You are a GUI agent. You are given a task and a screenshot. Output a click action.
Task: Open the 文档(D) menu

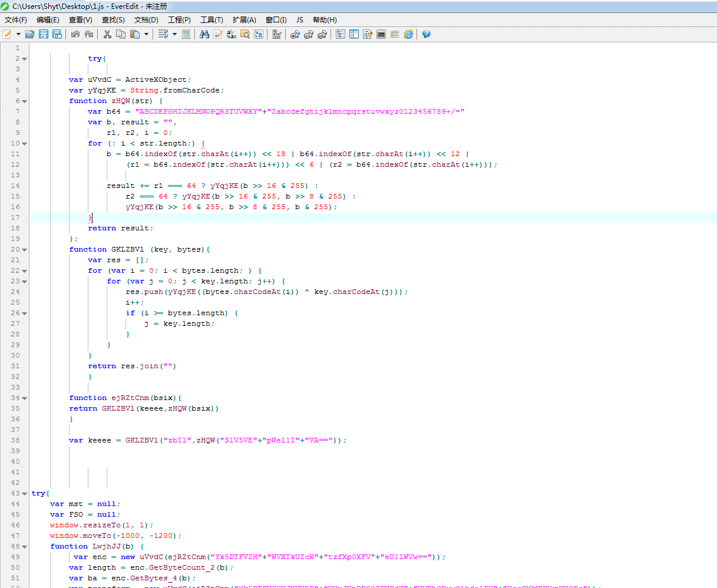(x=146, y=19)
